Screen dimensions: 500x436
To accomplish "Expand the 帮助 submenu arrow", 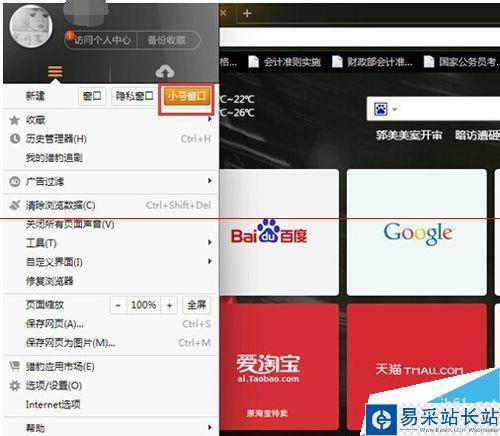I will [210, 427].
